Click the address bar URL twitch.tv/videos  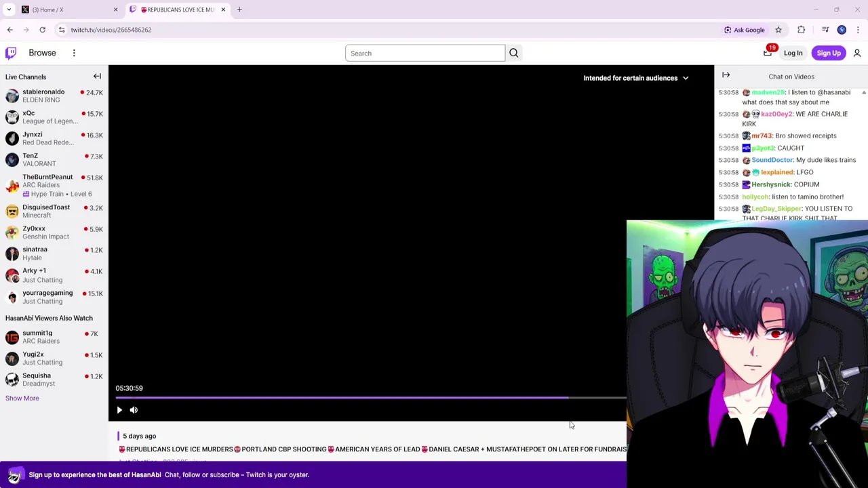[x=111, y=30]
